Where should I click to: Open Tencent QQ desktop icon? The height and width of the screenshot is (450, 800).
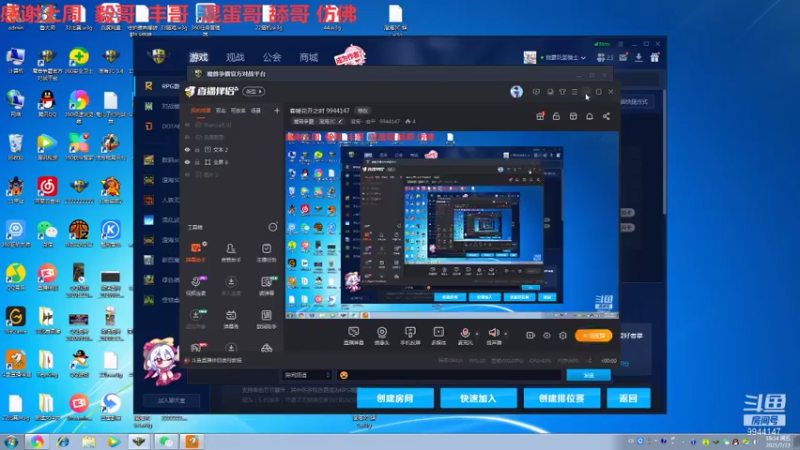point(47,104)
